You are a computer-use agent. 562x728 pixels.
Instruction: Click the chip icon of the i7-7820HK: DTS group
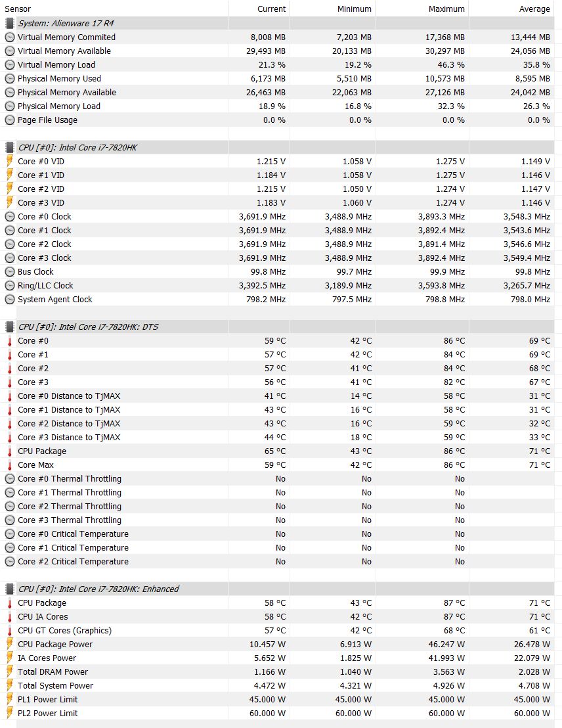pyautogui.click(x=9, y=327)
